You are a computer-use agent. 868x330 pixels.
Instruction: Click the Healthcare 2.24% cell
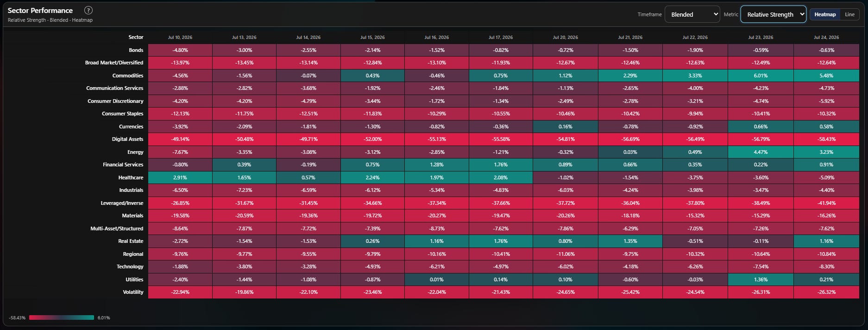tap(372, 178)
